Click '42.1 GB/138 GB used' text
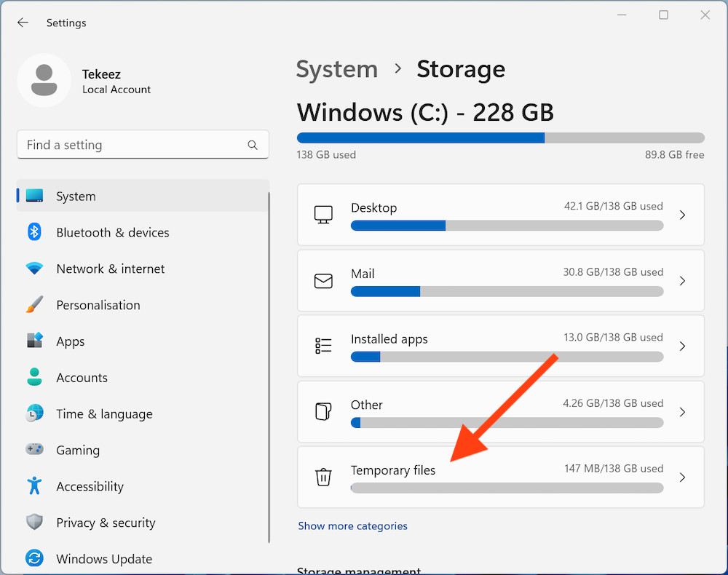 [613, 206]
